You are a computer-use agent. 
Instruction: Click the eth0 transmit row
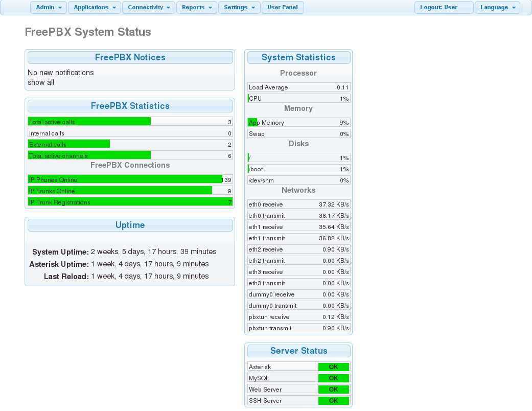pos(298,216)
